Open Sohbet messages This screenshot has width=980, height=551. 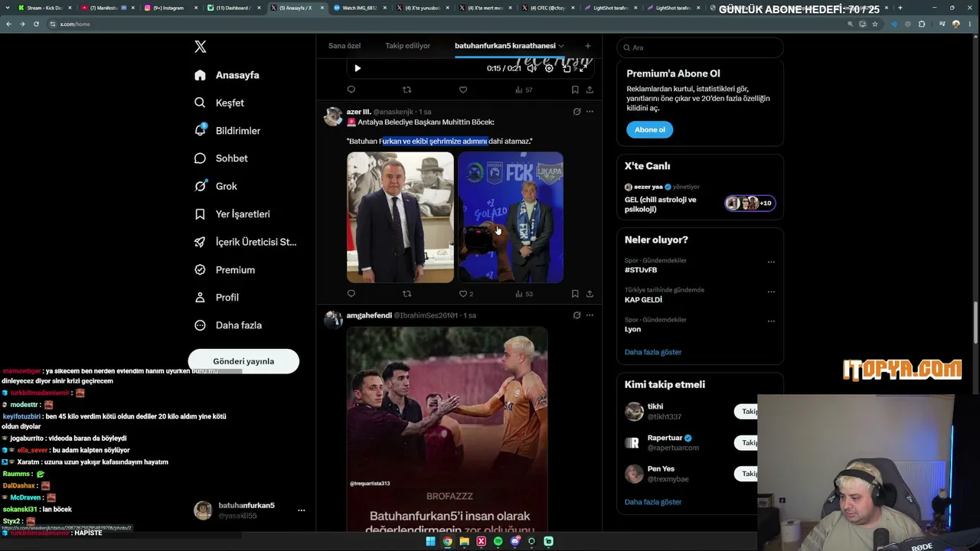220,158
